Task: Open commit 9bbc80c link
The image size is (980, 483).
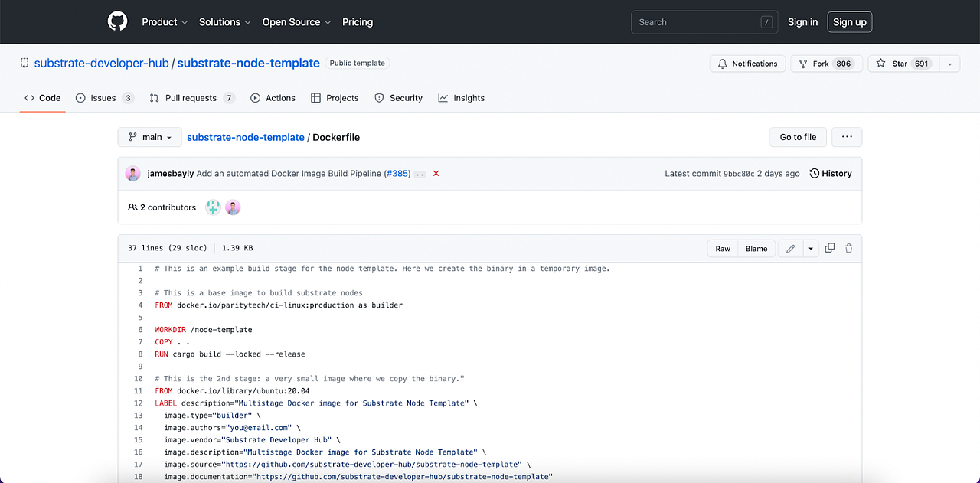Action: point(739,174)
